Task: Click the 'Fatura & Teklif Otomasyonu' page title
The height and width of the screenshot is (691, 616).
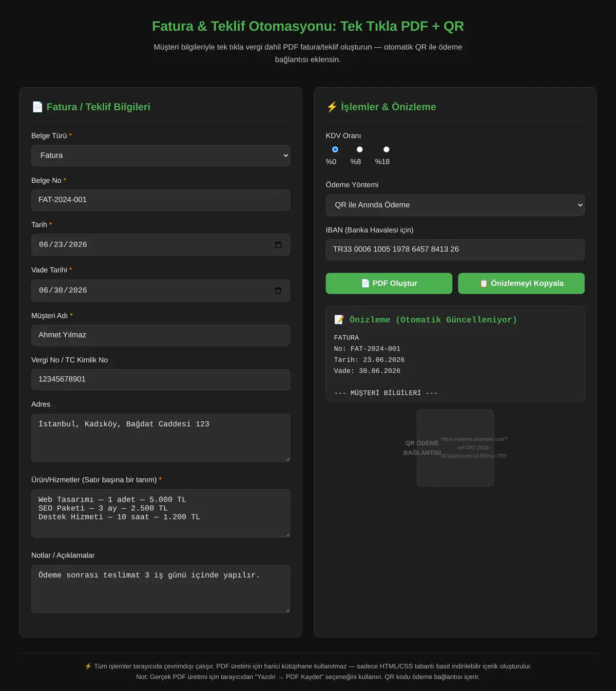Action: pos(308,26)
